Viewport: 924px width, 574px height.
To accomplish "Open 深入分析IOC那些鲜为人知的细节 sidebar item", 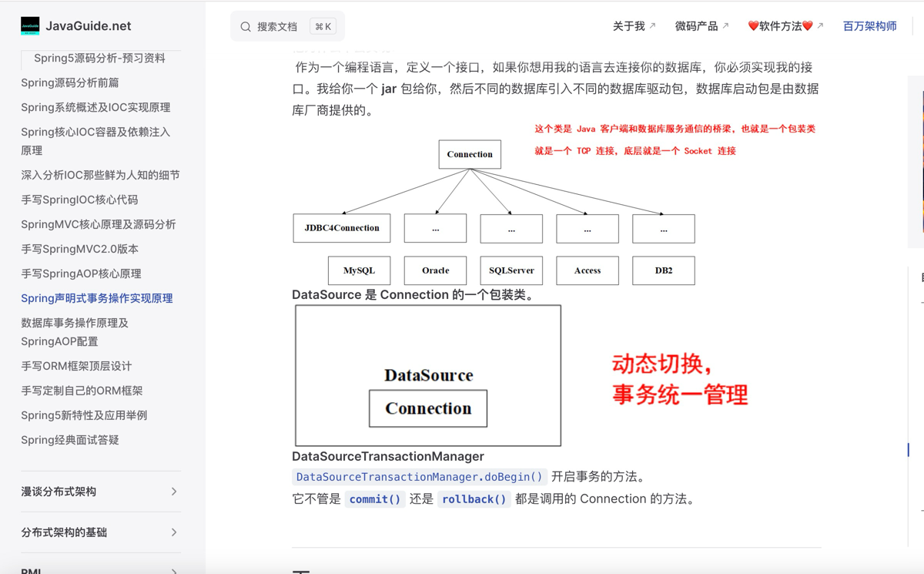I will pyautogui.click(x=100, y=175).
